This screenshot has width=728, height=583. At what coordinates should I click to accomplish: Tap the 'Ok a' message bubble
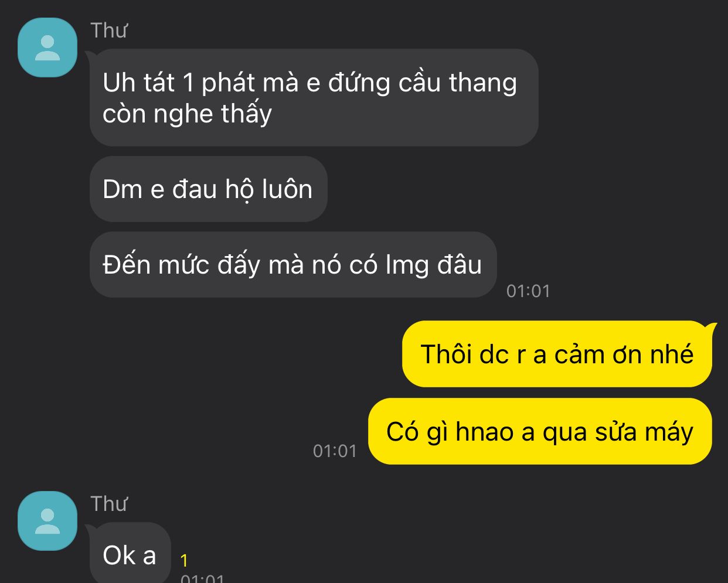click(x=130, y=554)
